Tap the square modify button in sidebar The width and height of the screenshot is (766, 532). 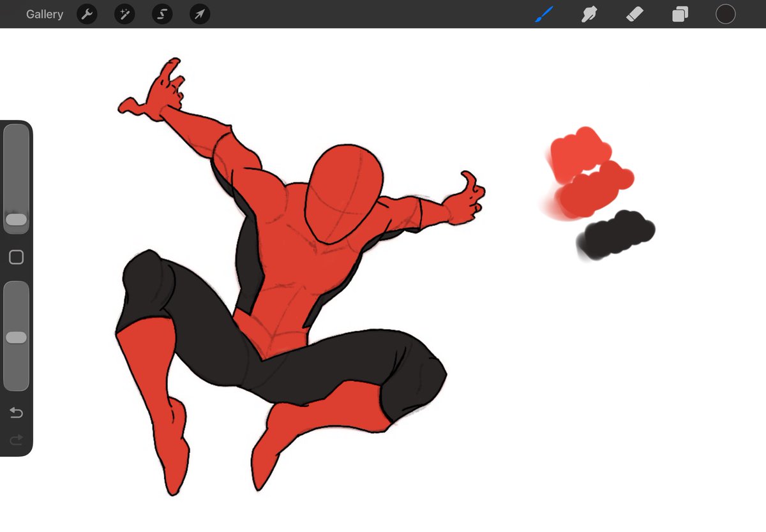pyautogui.click(x=17, y=257)
